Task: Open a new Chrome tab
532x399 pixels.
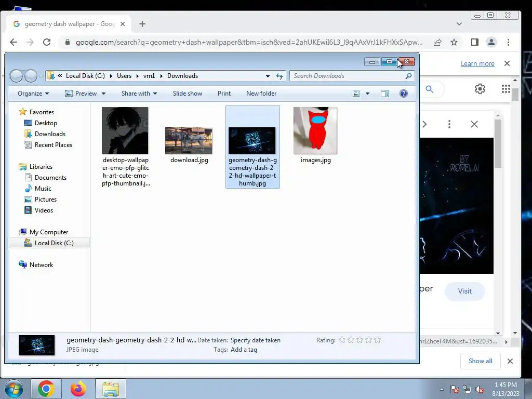Action: tap(142, 24)
